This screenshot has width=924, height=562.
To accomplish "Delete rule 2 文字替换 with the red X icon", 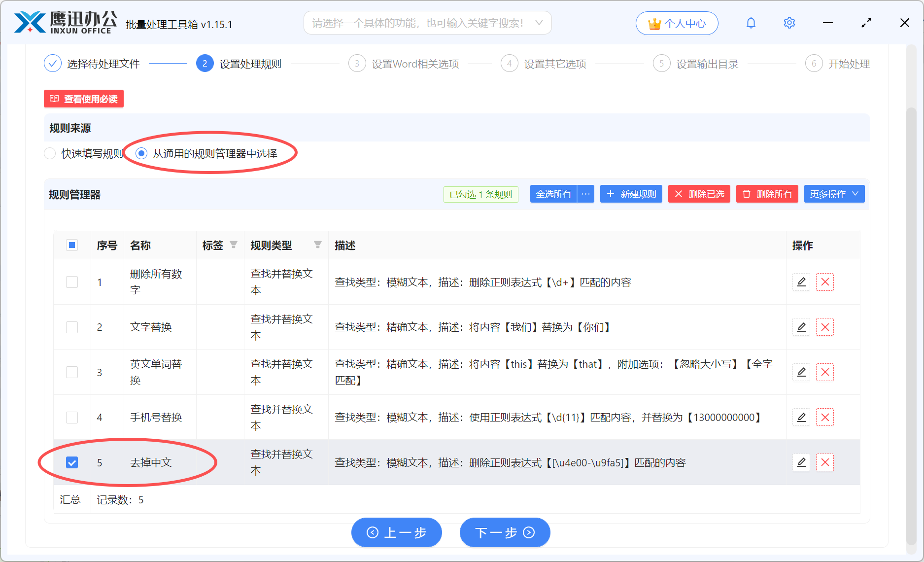I will tap(825, 327).
